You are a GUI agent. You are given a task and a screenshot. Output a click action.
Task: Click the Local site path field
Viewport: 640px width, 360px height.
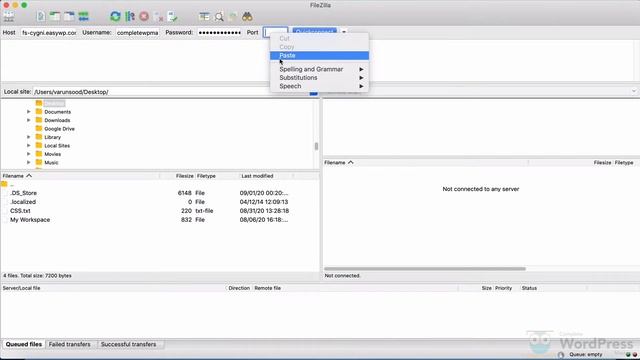(x=171, y=92)
